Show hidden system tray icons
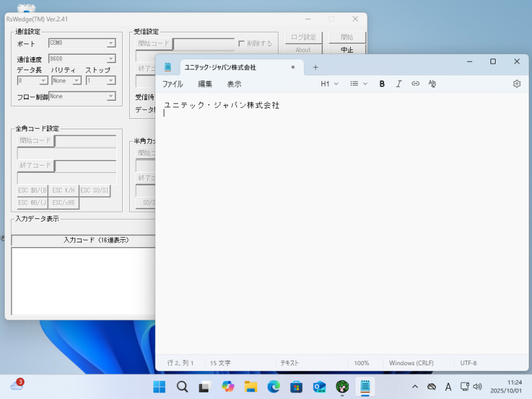The width and height of the screenshot is (532, 399). [415, 387]
